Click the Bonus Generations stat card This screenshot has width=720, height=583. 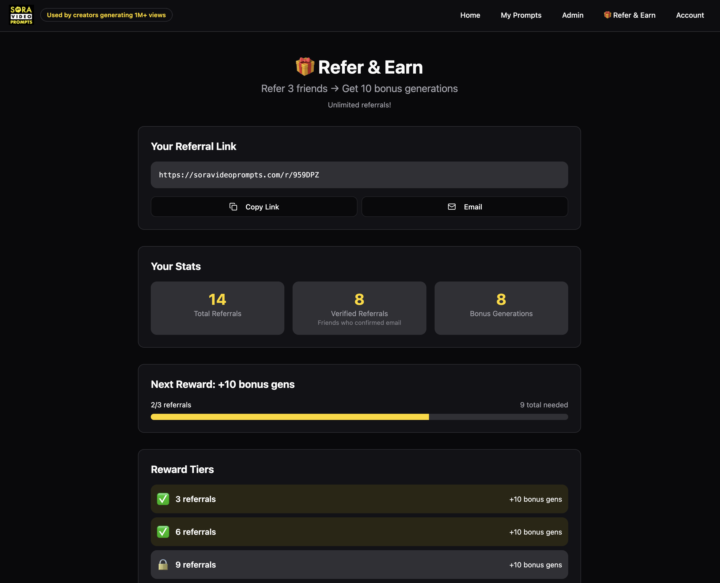(x=501, y=308)
